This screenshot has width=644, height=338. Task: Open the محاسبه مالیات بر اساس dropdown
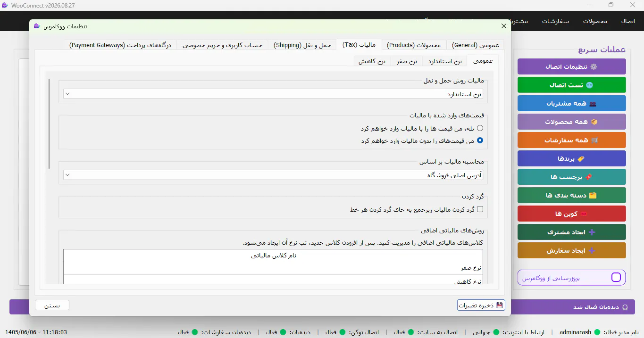pyautogui.click(x=273, y=175)
